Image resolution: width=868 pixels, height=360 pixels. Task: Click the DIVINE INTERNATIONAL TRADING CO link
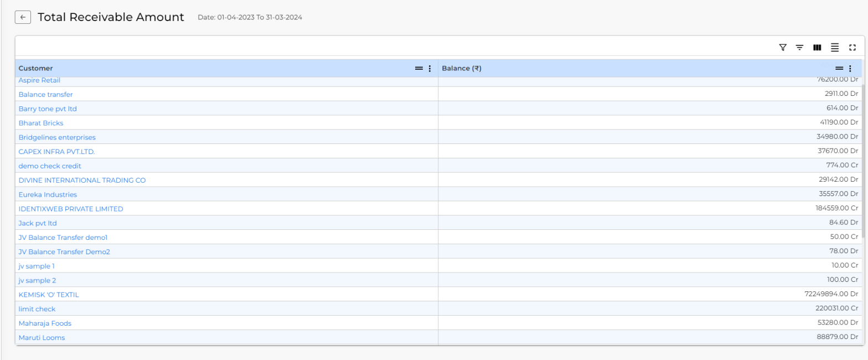(x=82, y=180)
